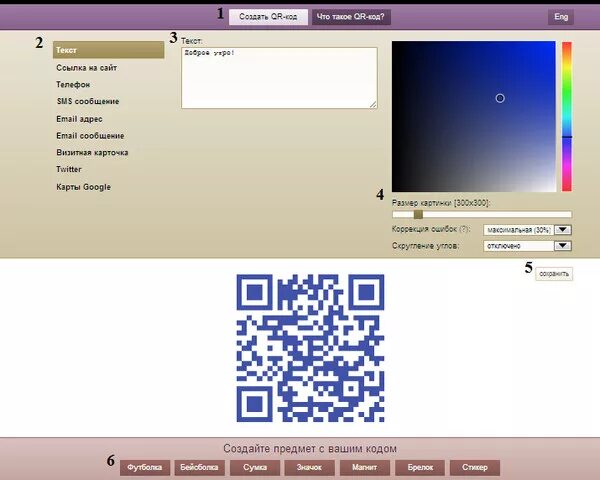
Task: Click the corner rounding dropdown arrow
Action: click(563, 246)
